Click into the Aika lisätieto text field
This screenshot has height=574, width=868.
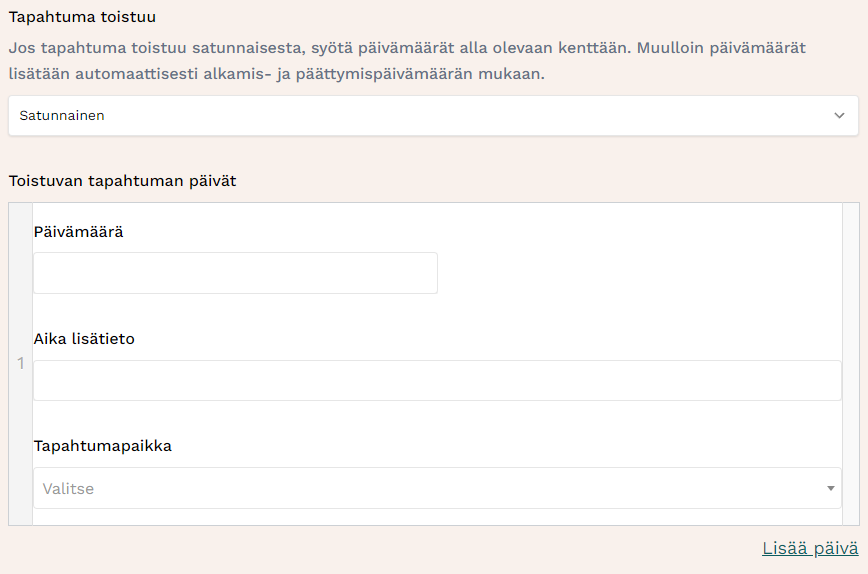437,381
